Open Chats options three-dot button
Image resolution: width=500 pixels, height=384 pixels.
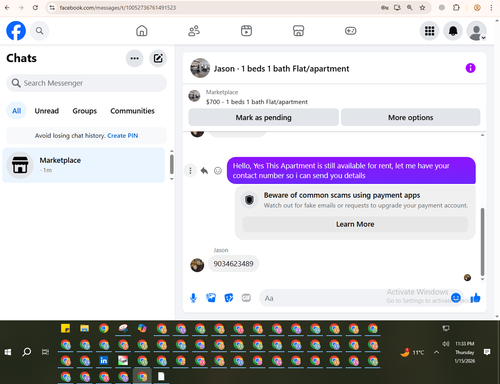tap(134, 58)
